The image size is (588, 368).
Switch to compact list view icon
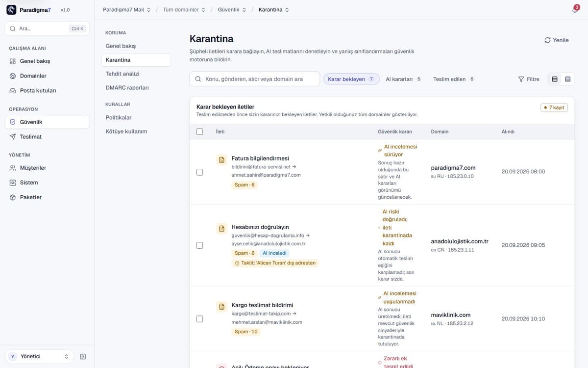[567, 79]
